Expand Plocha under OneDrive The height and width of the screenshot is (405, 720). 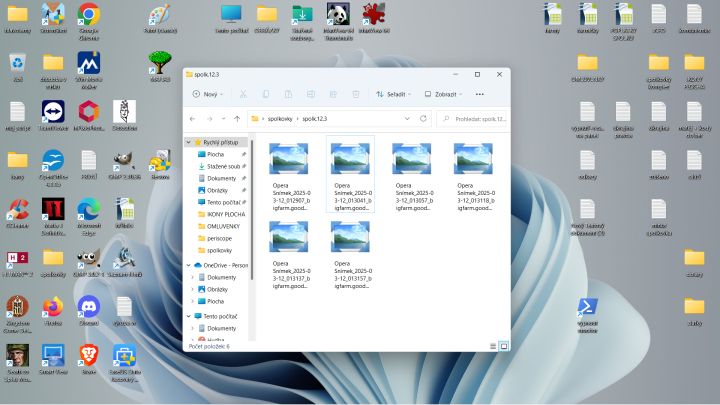pos(192,301)
